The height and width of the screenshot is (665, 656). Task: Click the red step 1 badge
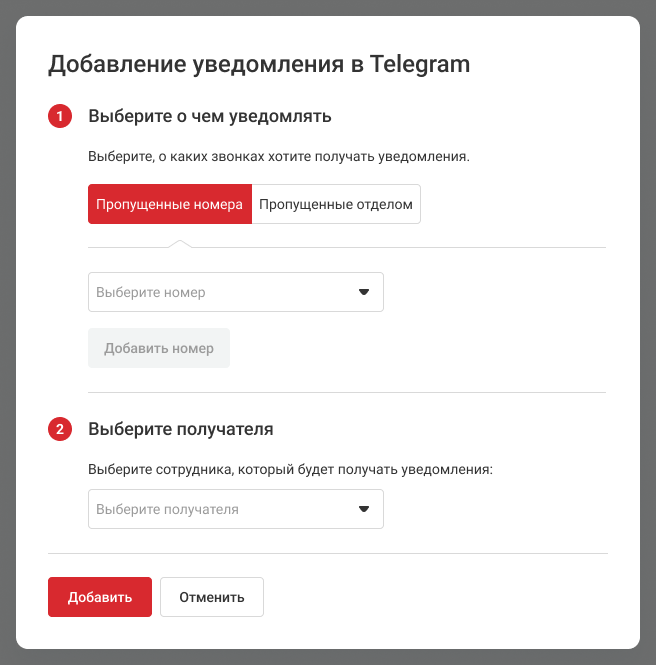coord(60,117)
